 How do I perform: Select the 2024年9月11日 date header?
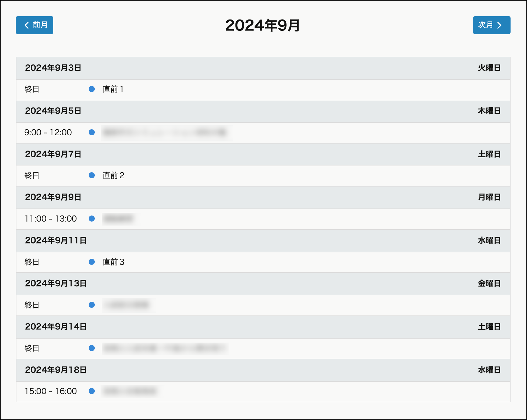[x=56, y=240]
